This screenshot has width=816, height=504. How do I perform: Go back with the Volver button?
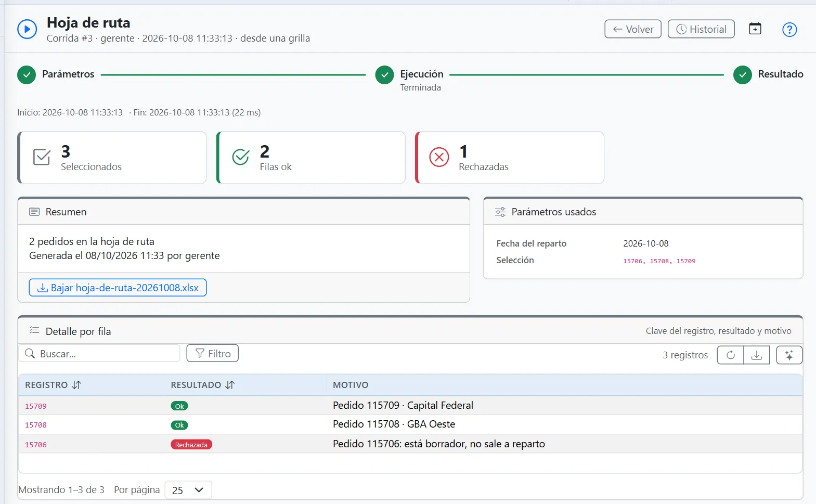pyautogui.click(x=633, y=29)
